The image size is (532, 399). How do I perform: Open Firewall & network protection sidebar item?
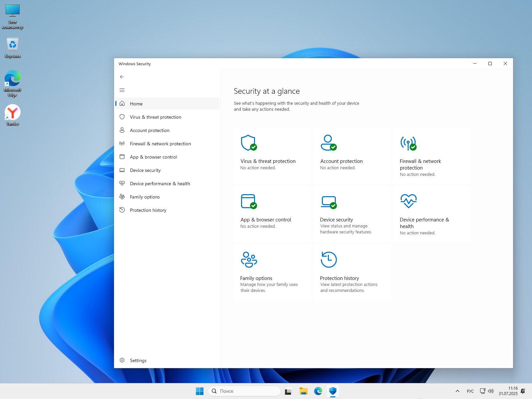167,144
